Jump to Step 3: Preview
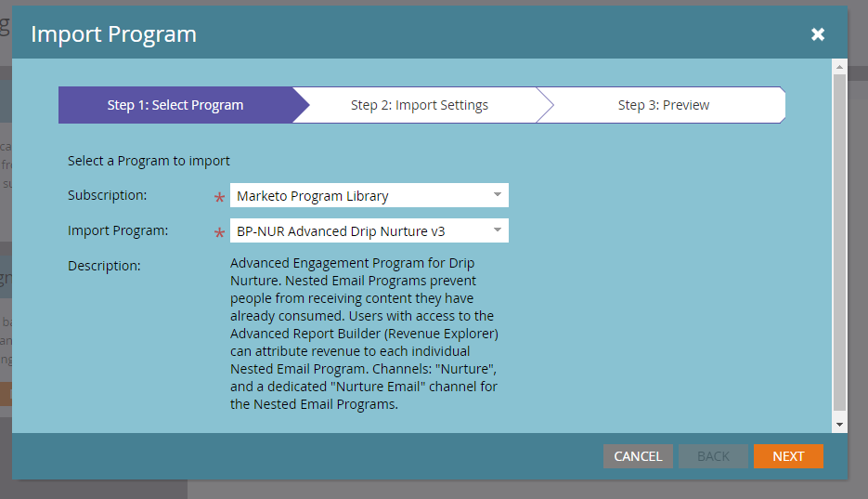The width and height of the screenshot is (868, 499). tap(663, 105)
